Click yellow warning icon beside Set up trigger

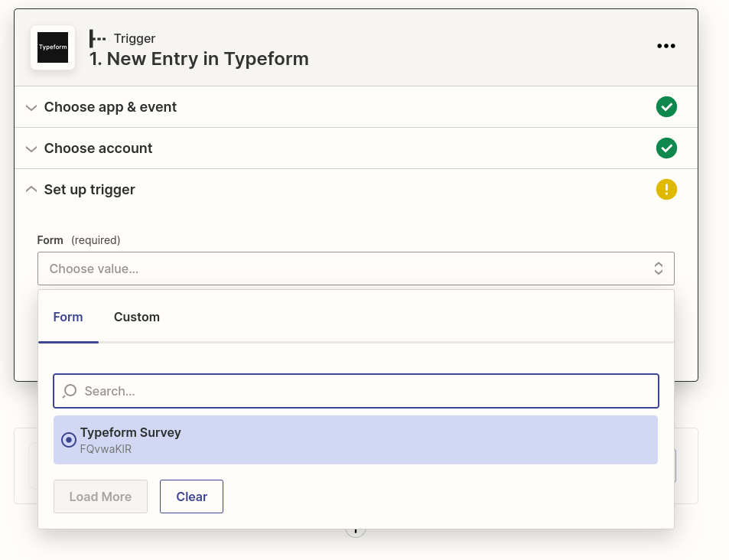(666, 190)
